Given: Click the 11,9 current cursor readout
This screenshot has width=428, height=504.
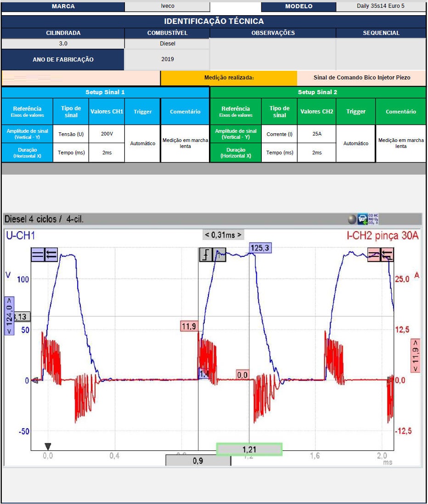Looking at the screenshot, I should point(189,326).
